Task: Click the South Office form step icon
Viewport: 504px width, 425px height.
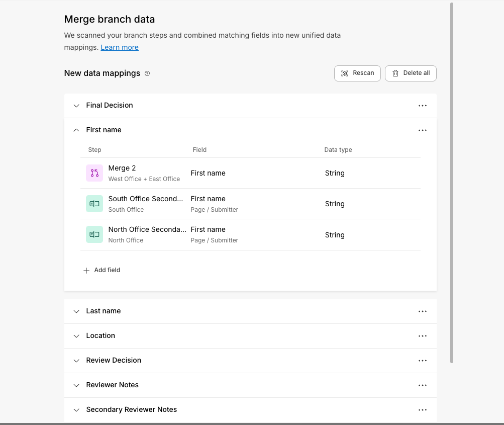Action: coord(94,204)
